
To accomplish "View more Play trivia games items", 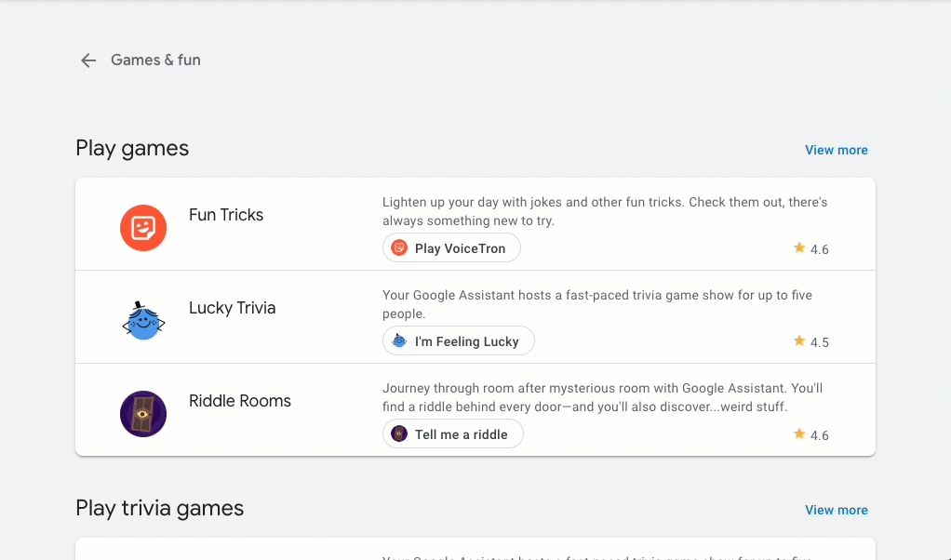I will point(837,510).
